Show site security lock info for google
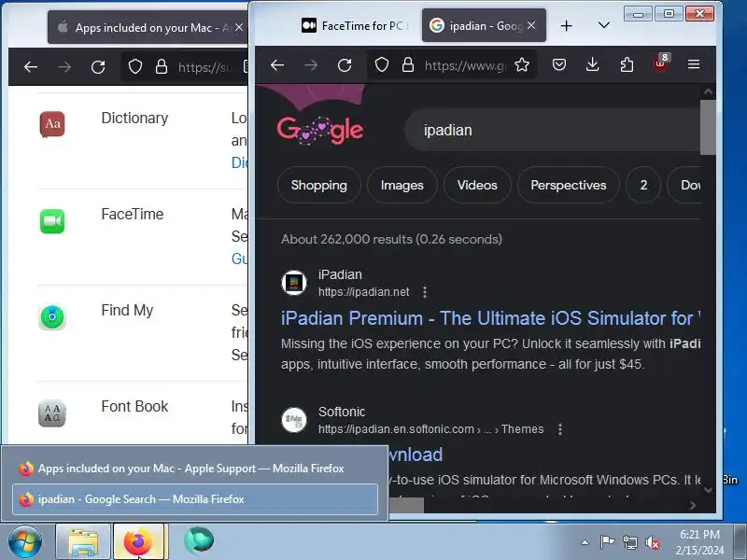747x560 pixels. pyautogui.click(x=408, y=64)
